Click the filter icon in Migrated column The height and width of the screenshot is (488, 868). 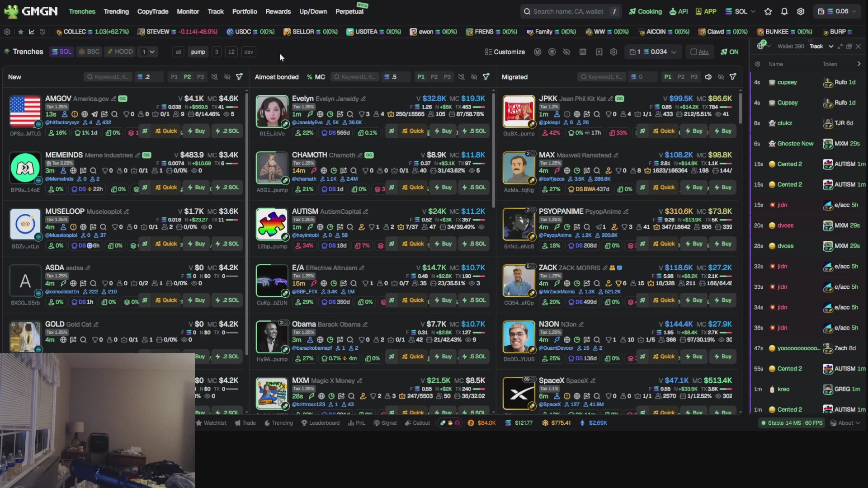733,77
